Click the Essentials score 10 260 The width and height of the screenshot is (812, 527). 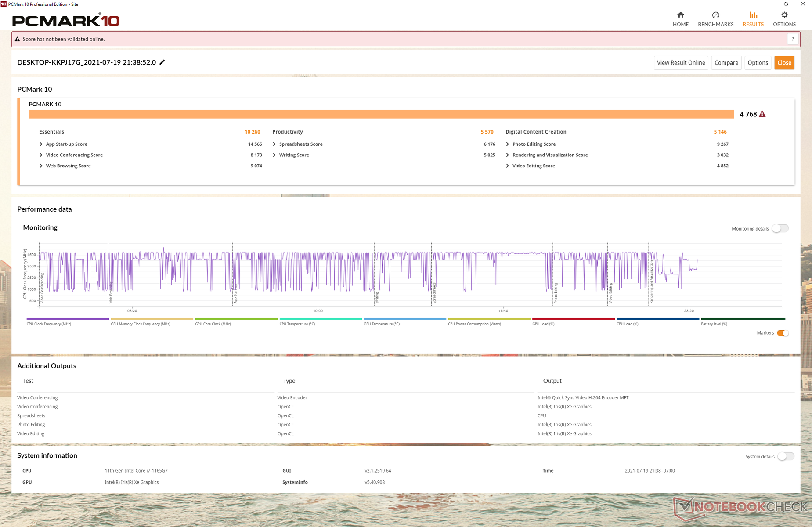point(253,132)
